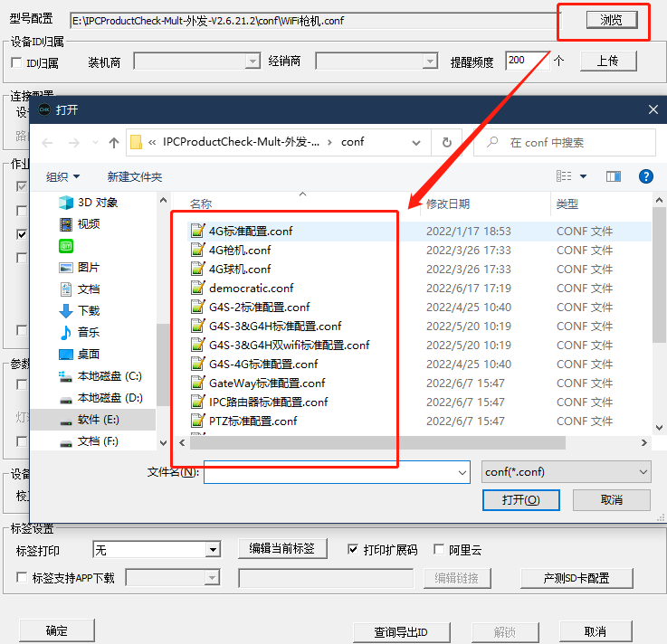The width and height of the screenshot is (667, 644).
Task: Go forward in the file dialog
Action: 74,143
